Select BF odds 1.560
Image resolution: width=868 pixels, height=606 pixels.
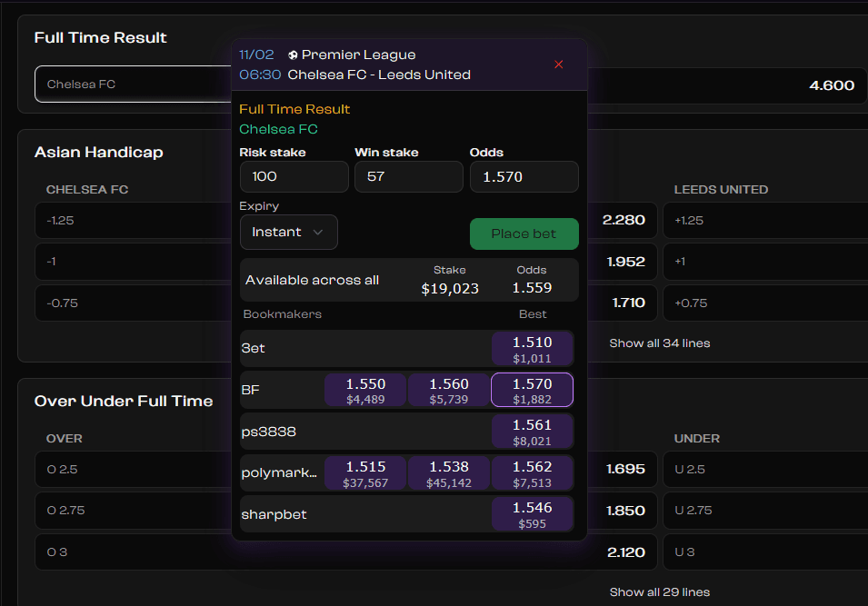[x=448, y=390]
